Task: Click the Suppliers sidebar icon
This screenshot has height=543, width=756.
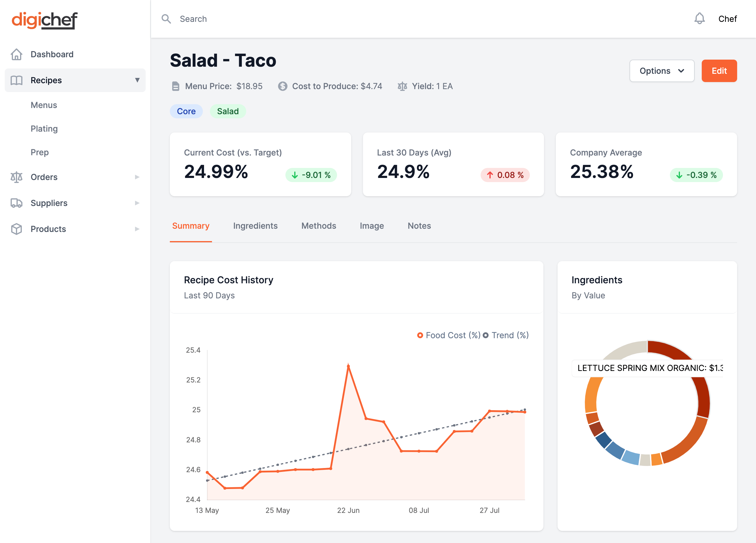Action: [17, 203]
